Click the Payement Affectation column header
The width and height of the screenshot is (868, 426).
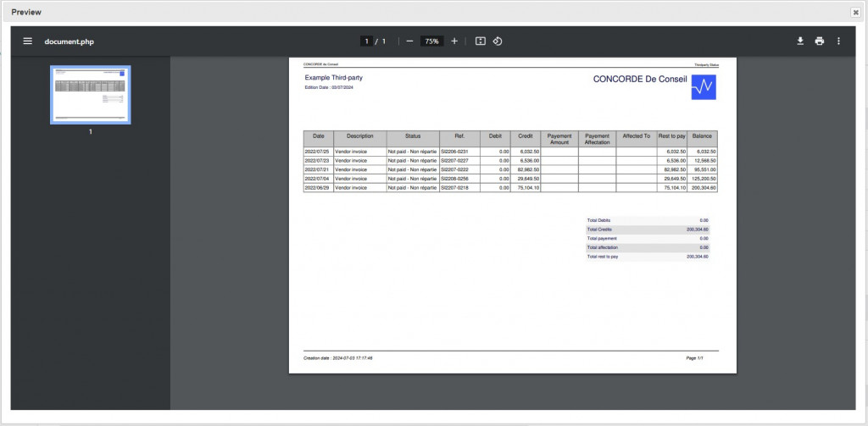click(x=598, y=139)
